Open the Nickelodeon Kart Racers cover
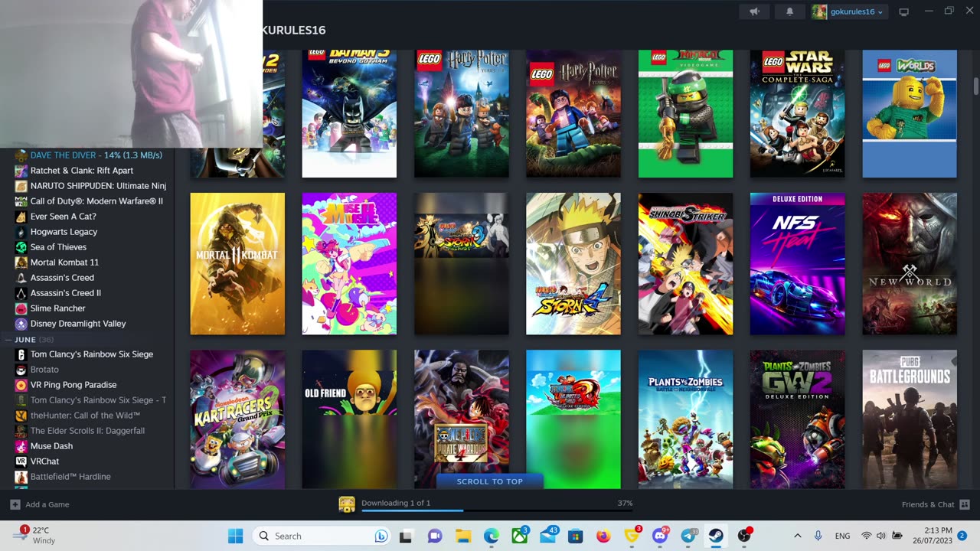Image resolution: width=980 pixels, height=551 pixels. (237, 419)
